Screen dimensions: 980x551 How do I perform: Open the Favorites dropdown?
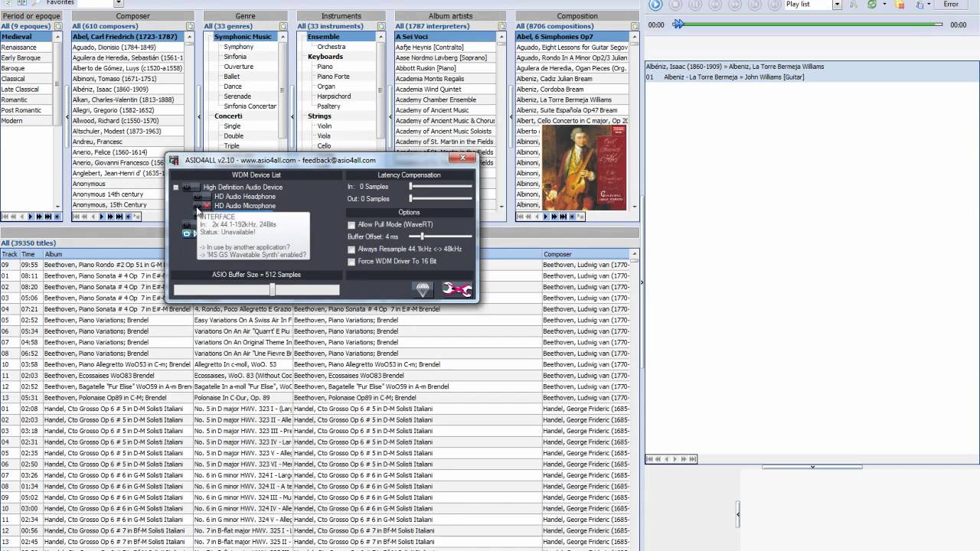[x=118, y=3]
